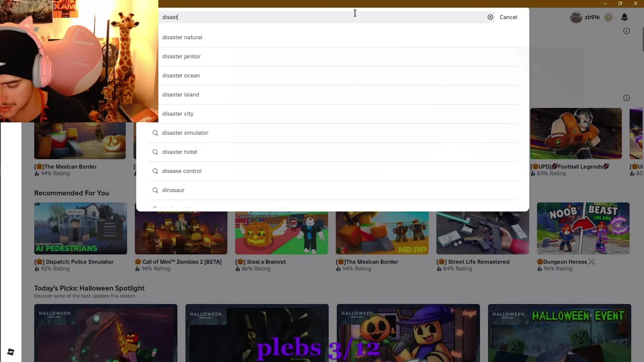644x362 pixels.
Task: Select 'disaster island' suggestion
Action: click(x=333, y=95)
